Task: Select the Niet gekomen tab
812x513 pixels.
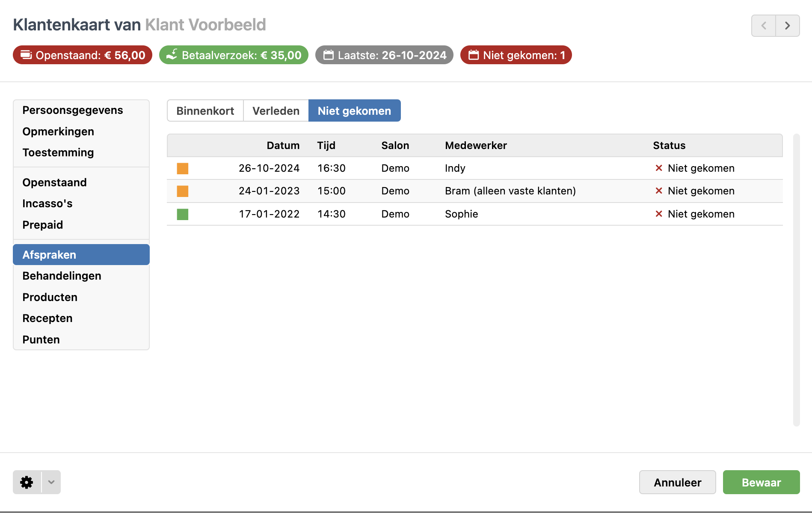Action: pos(354,111)
